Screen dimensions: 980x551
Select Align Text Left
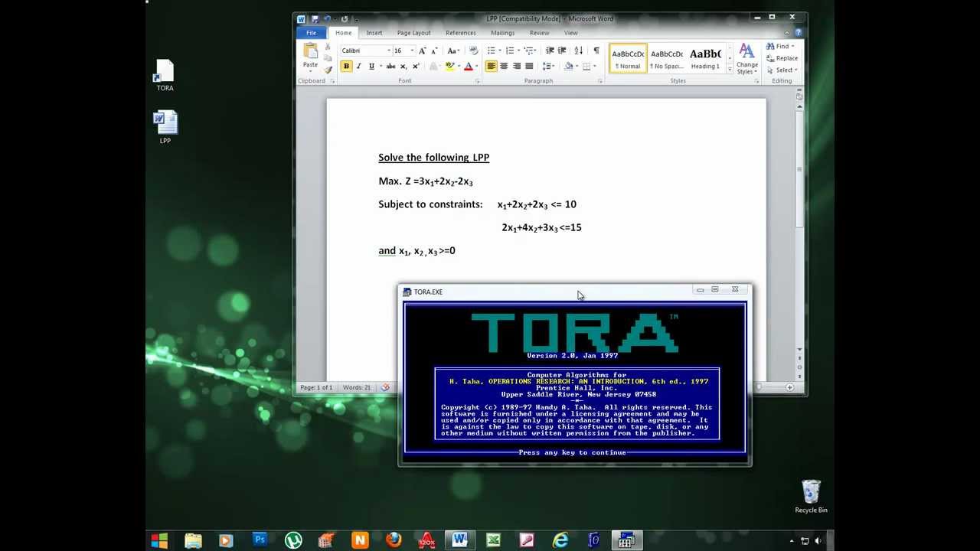pyautogui.click(x=491, y=67)
